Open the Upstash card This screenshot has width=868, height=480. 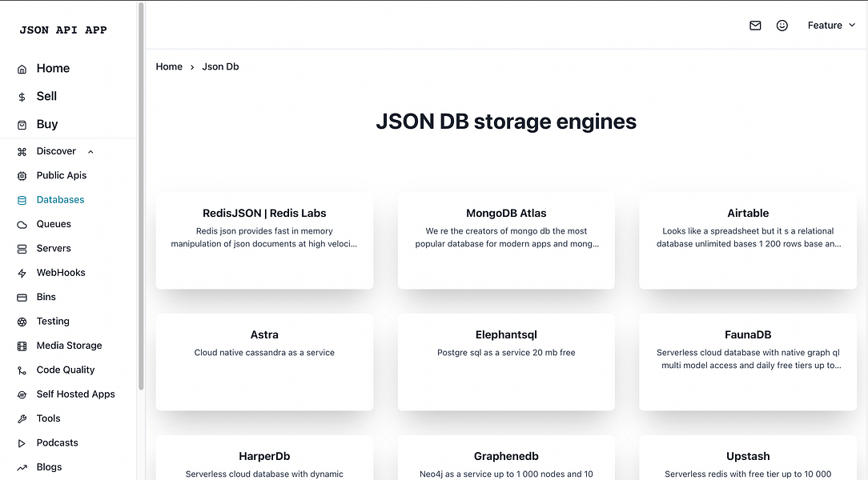pos(748,458)
